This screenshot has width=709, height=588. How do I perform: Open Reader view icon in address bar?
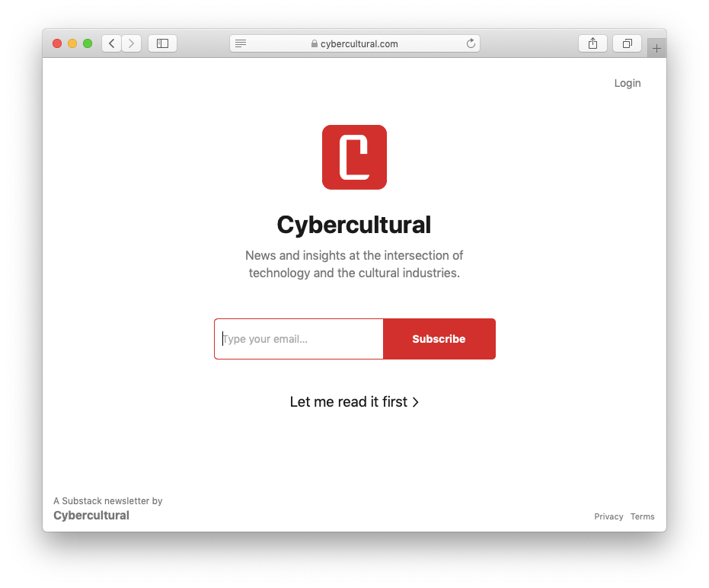[241, 43]
